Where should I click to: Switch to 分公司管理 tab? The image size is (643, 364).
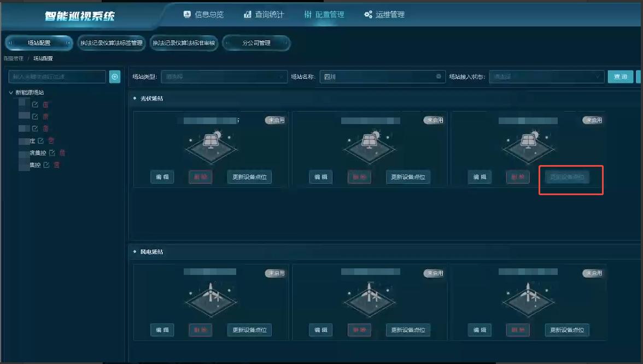coord(256,43)
